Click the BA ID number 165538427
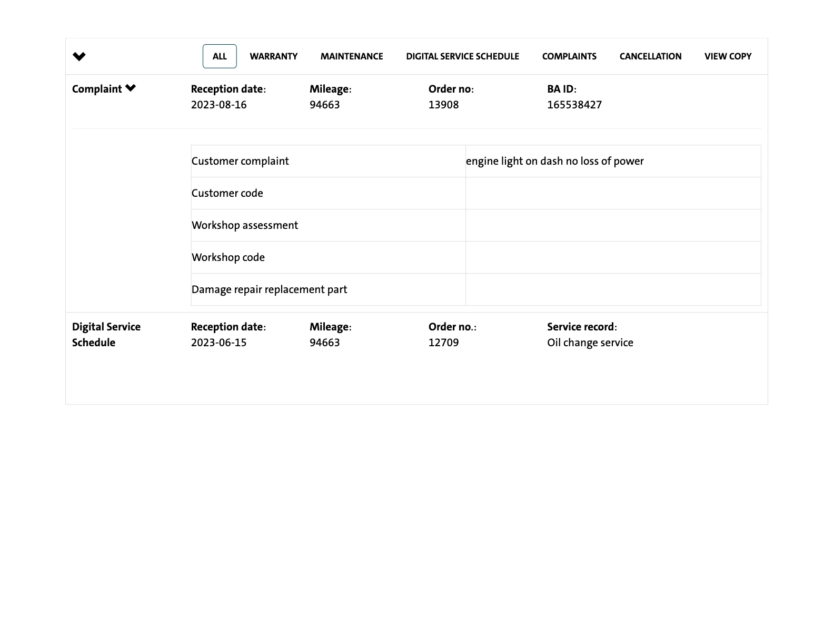This screenshot has height=644, width=834. [x=574, y=105]
